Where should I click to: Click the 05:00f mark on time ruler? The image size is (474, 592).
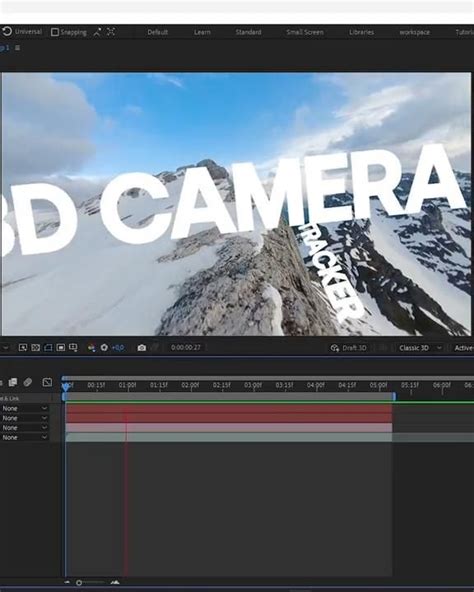click(378, 385)
